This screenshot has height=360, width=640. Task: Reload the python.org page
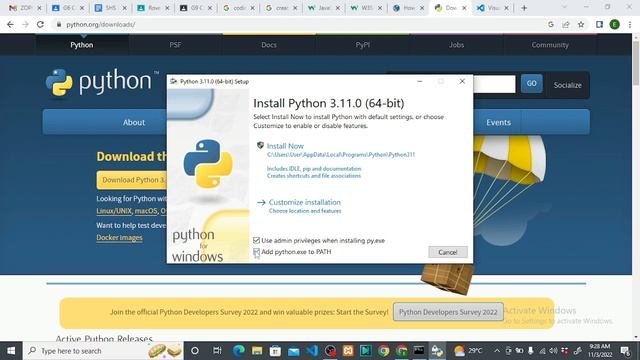tap(40, 24)
